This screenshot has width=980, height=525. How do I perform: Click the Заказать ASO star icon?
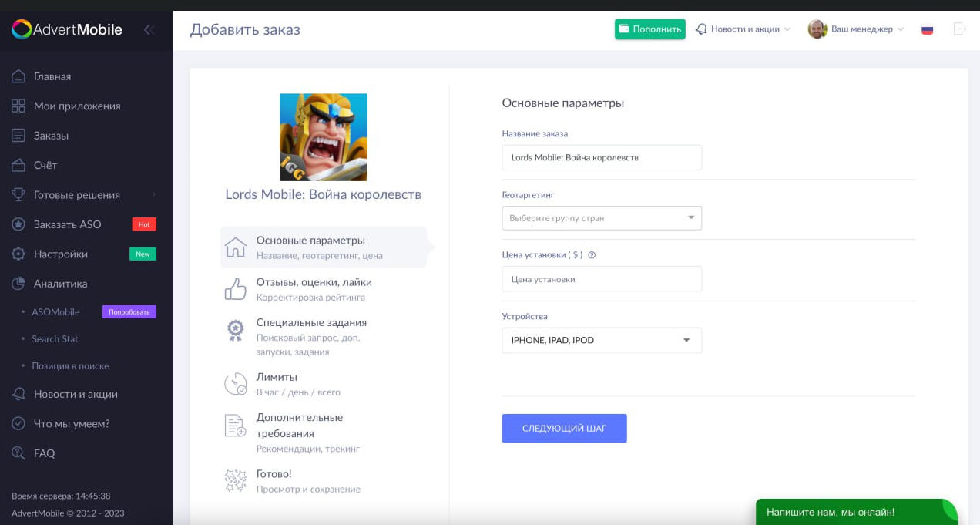click(x=18, y=224)
